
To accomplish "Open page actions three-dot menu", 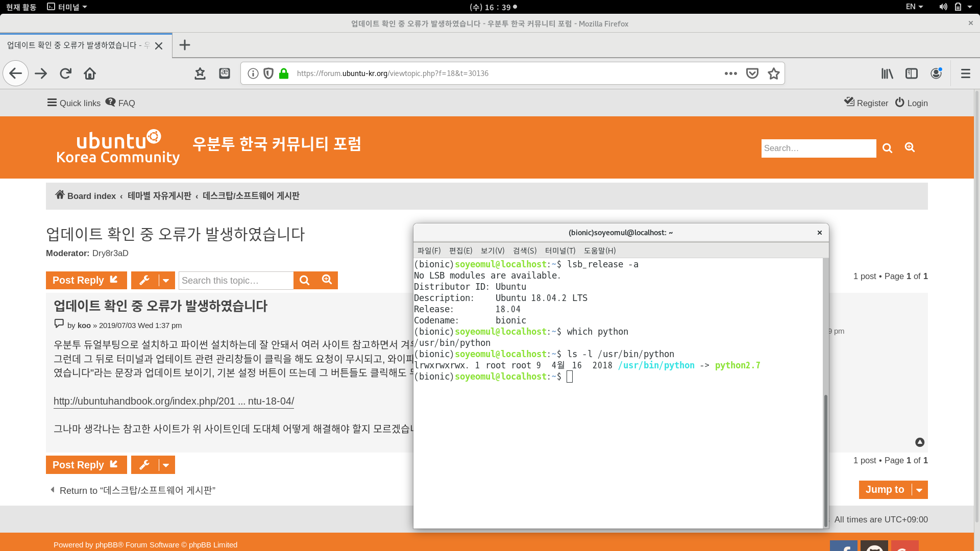I will click(731, 73).
